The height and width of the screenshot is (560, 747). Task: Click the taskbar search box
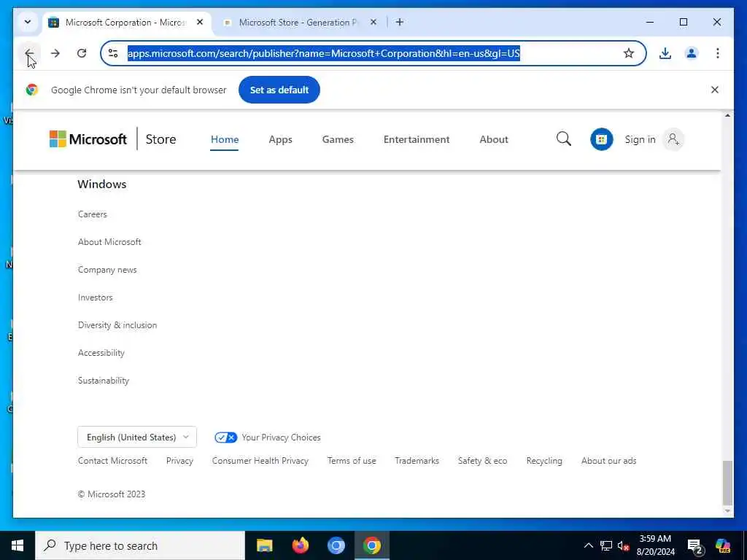(140, 545)
